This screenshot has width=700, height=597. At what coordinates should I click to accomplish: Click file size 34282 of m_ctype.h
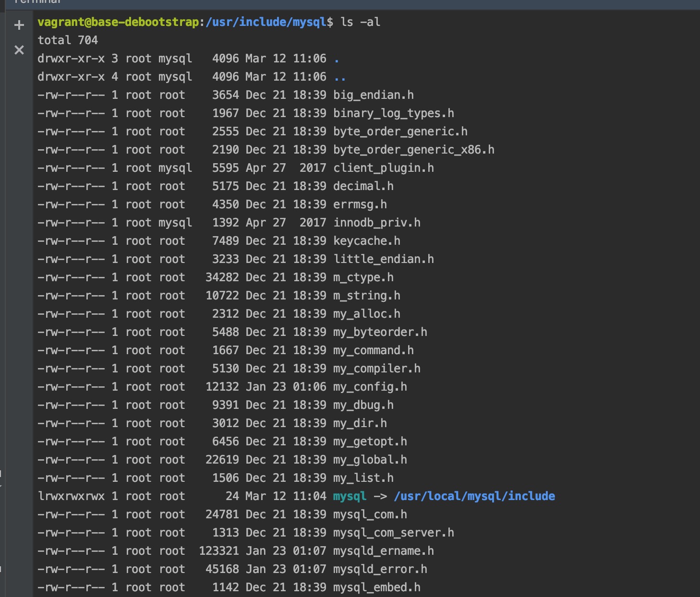[222, 277]
